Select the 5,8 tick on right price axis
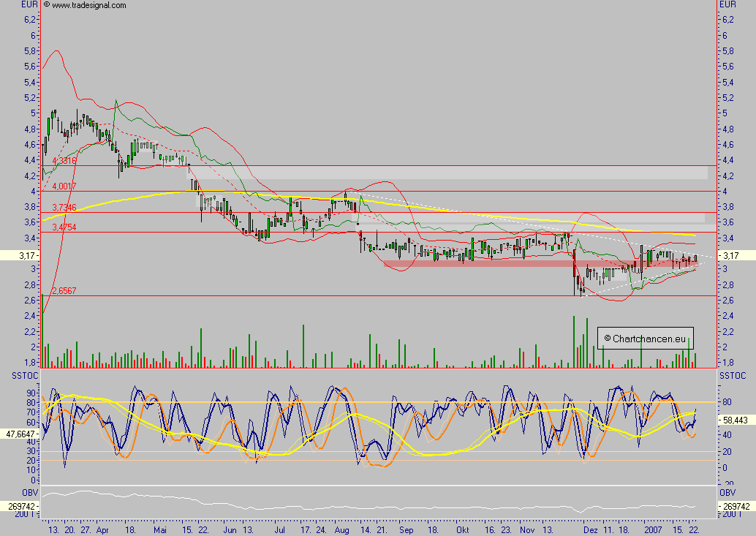This screenshot has height=536, width=756. coord(728,51)
